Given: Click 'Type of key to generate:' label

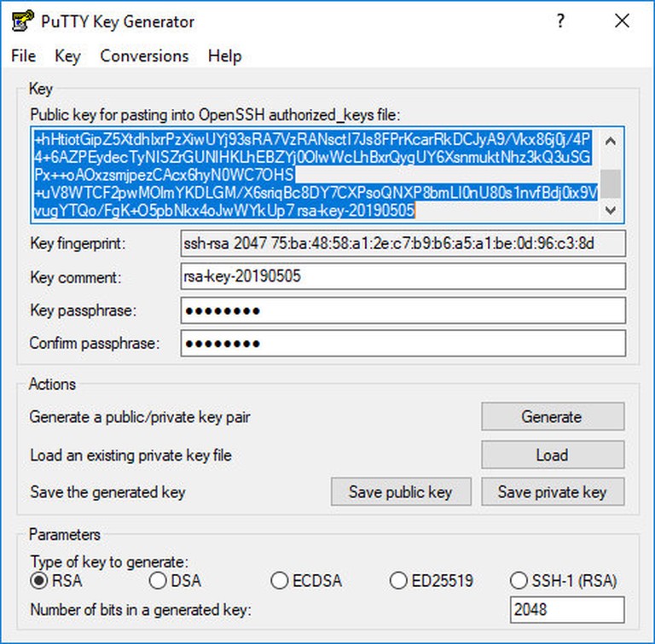Looking at the screenshot, I should 109,562.
